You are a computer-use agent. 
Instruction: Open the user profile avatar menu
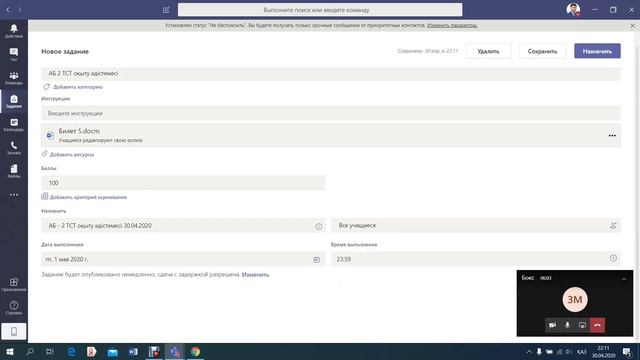(x=573, y=9)
